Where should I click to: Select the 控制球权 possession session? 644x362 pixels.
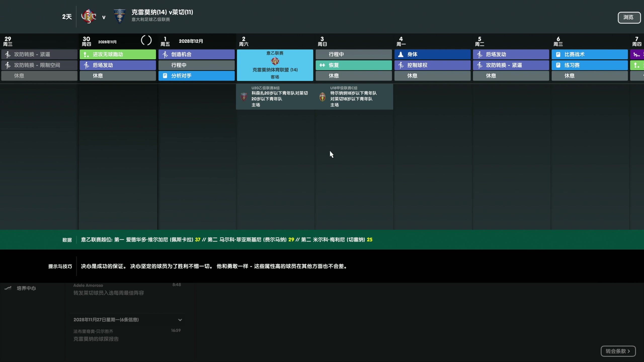pyautogui.click(x=432, y=65)
